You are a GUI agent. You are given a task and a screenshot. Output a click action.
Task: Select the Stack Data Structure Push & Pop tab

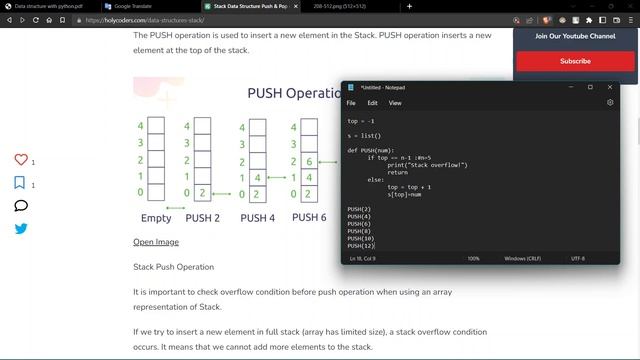click(x=250, y=6)
